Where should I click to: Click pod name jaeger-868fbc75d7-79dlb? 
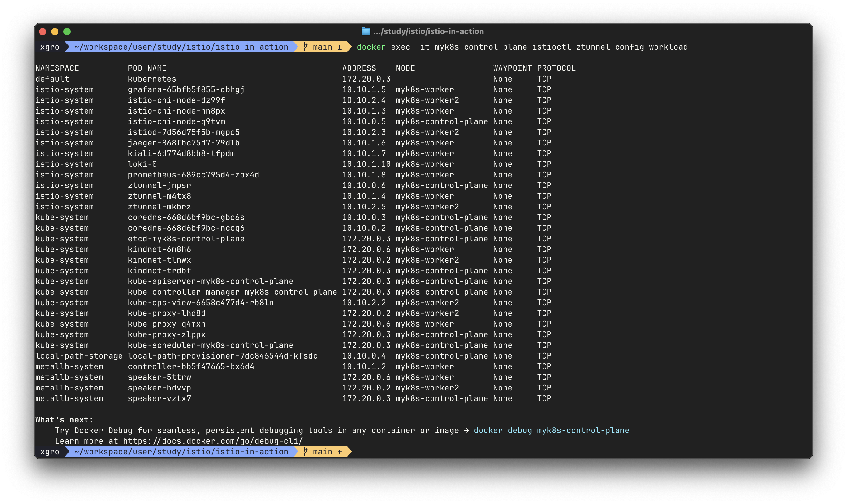(184, 143)
